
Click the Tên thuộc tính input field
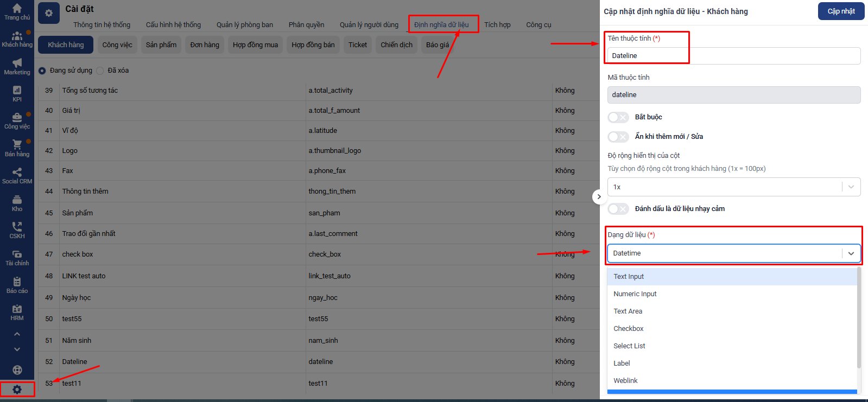[x=733, y=56]
